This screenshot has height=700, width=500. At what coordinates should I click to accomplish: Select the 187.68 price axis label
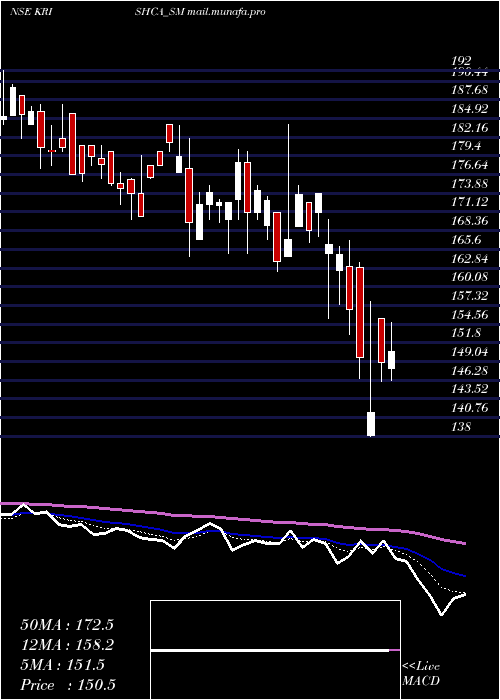(x=470, y=90)
